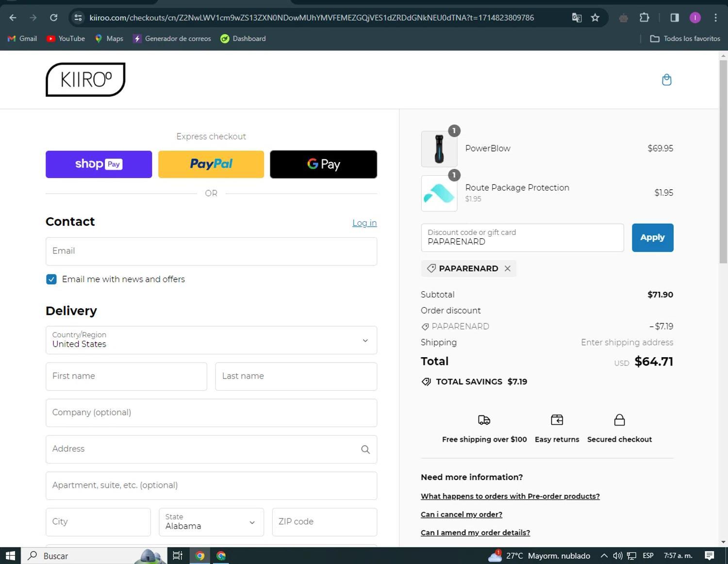728x564 pixels.
Task: Click the Windows search box Buscar
Action: click(94, 556)
